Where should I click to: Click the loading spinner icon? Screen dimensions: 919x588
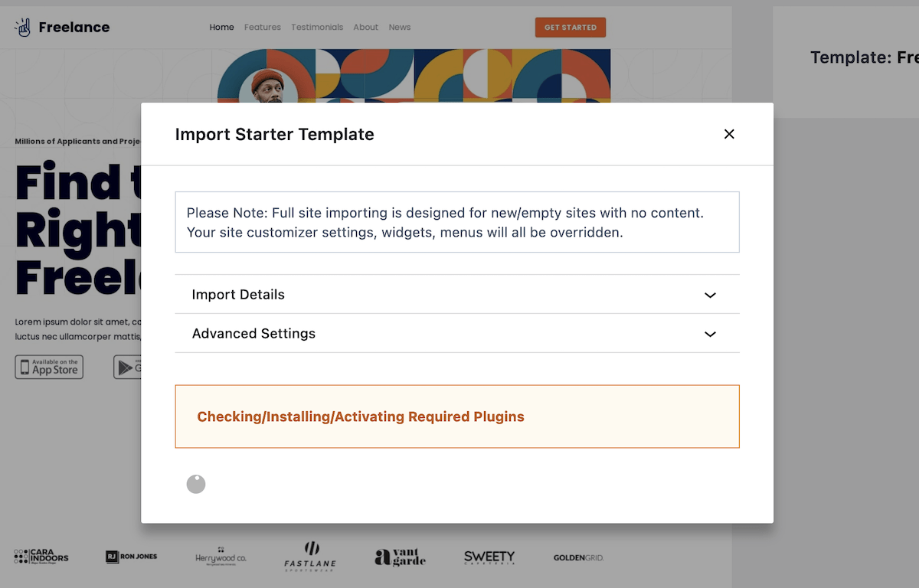coord(196,484)
